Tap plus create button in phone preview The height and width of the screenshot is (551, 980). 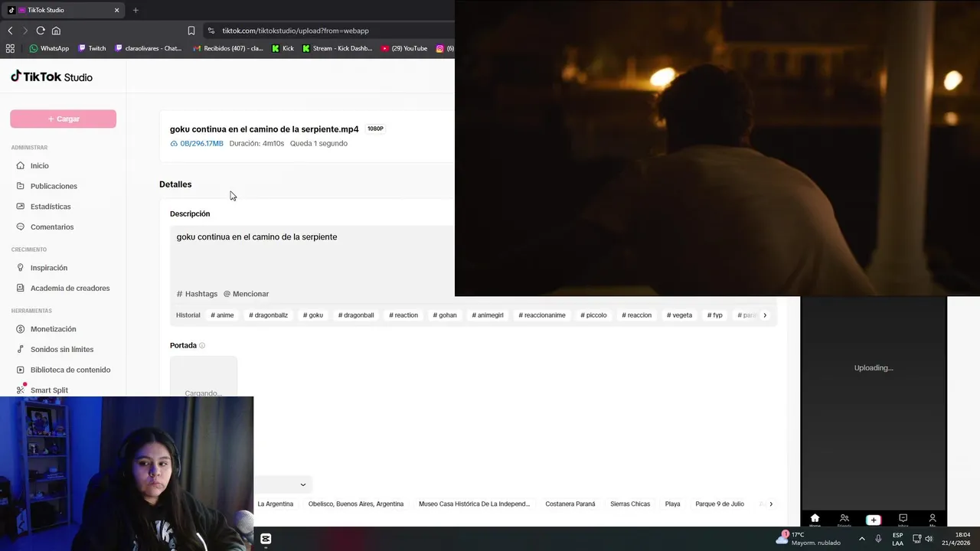[874, 520]
